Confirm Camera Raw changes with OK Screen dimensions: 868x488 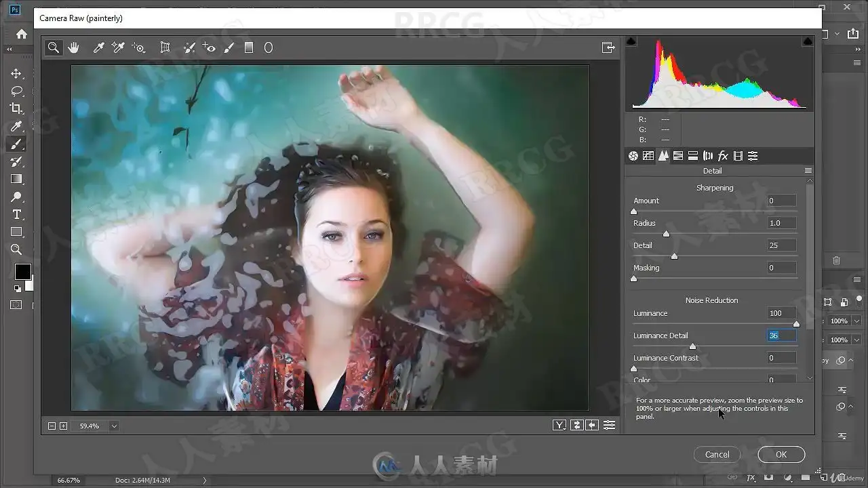pyautogui.click(x=781, y=455)
